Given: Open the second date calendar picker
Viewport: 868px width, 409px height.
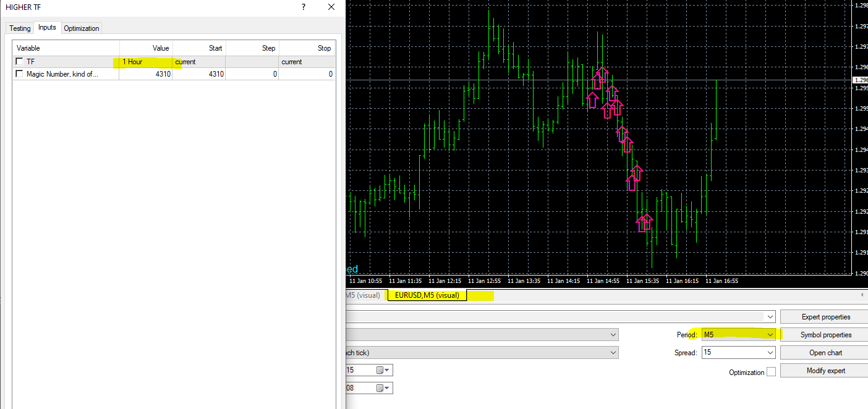Looking at the screenshot, I should (x=383, y=388).
